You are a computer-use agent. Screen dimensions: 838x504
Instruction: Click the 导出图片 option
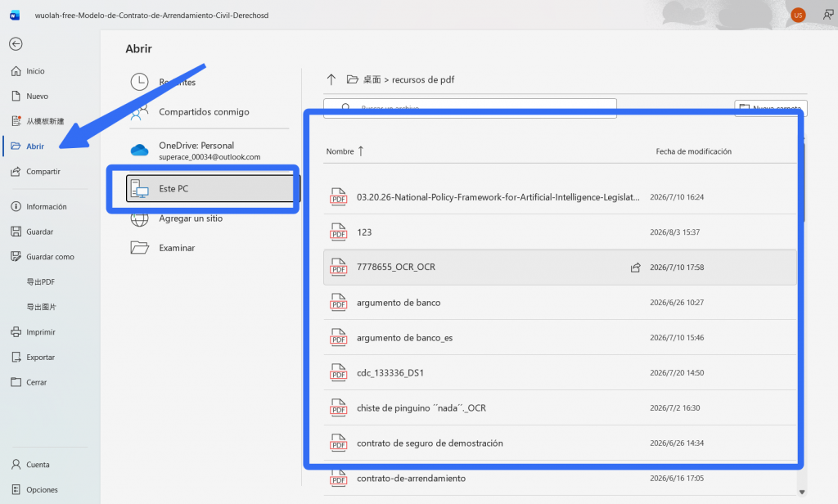pyautogui.click(x=41, y=308)
